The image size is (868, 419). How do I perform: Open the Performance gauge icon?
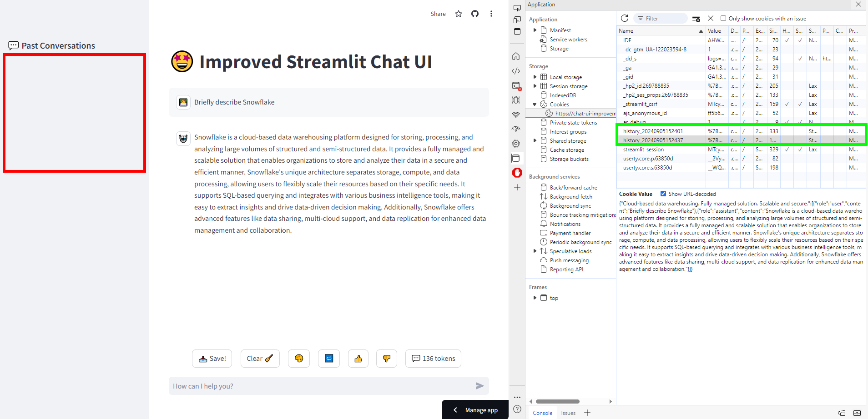(516, 129)
